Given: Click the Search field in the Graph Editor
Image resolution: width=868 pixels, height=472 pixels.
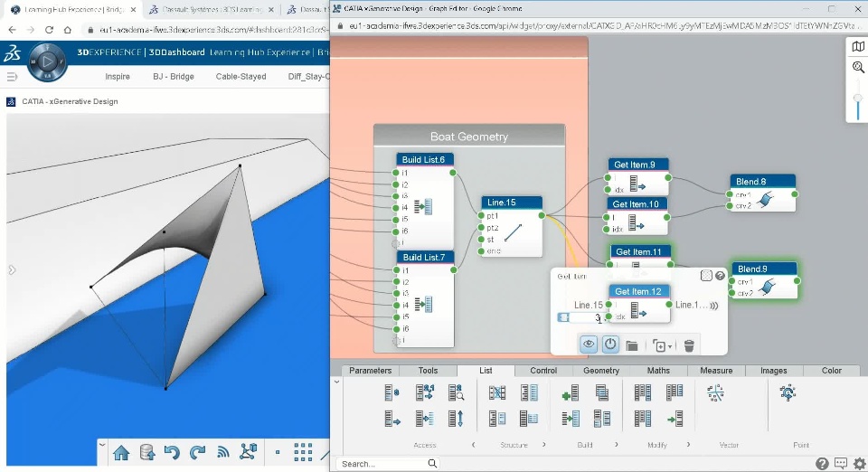Looking at the screenshot, I should [388, 464].
